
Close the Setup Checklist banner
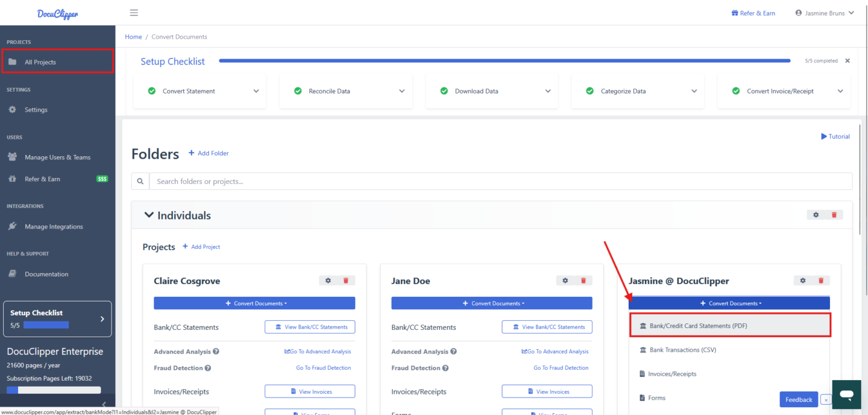(848, 61)
